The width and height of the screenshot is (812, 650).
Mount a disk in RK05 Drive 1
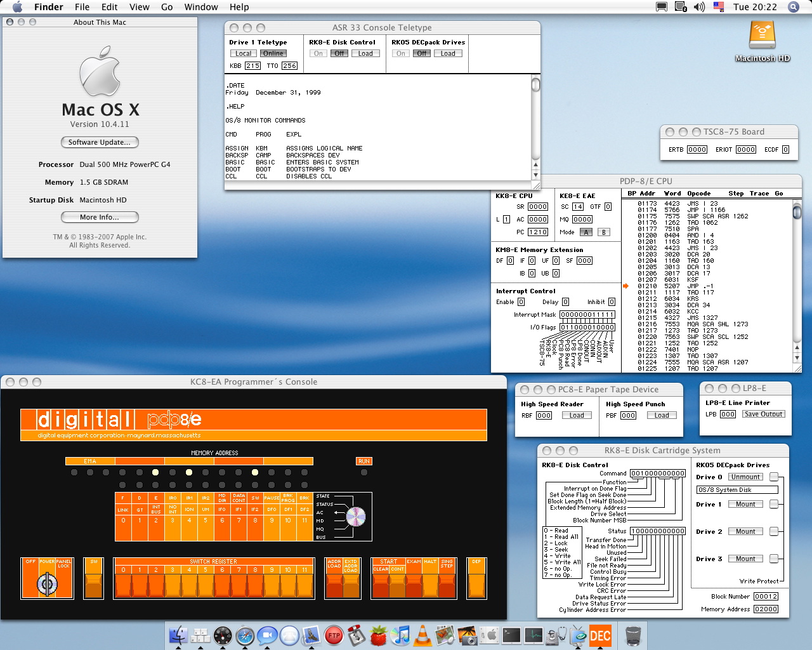click(x=745, y=504)
